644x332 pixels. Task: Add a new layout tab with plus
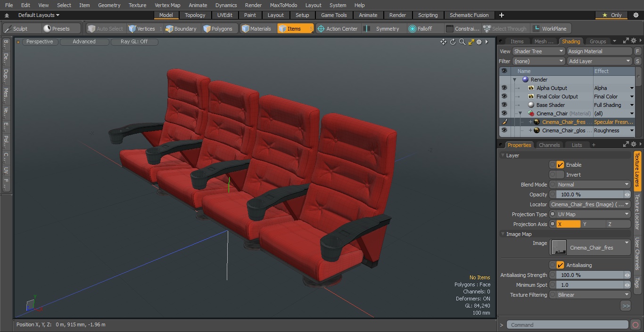pyautogui.click(x=501, y=15)
